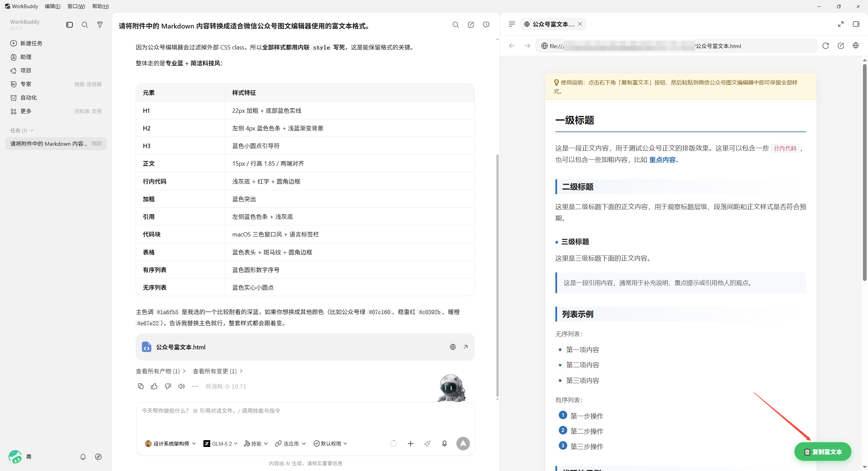Open the 编辑(E) menu
Image resolution: width=868 pixels, height=471 pixels.
click(x=53, y=6)
